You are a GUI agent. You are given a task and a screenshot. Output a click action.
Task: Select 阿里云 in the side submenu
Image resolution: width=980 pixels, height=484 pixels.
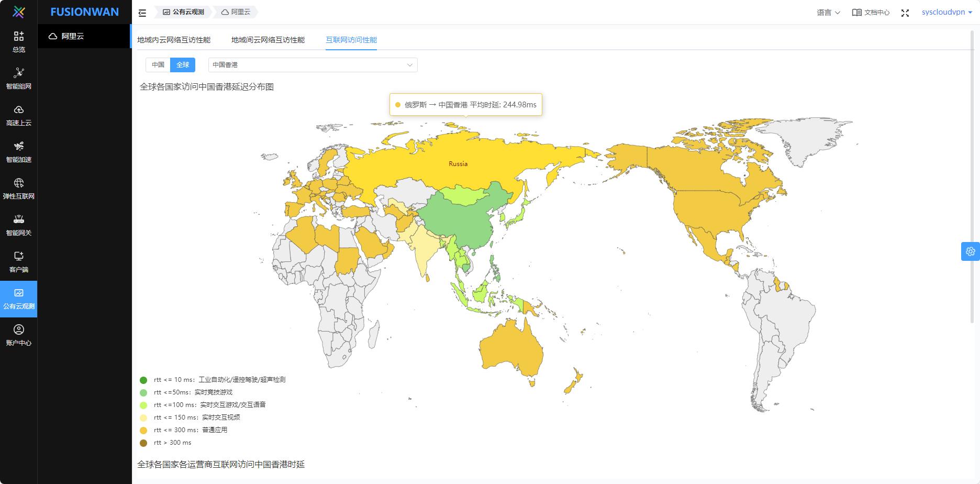coord(84,36)
